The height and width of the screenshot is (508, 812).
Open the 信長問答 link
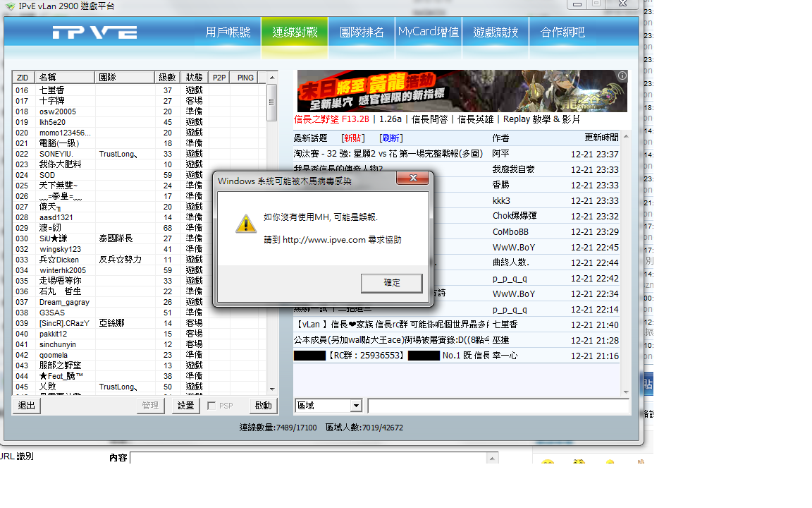coord(429,119)
